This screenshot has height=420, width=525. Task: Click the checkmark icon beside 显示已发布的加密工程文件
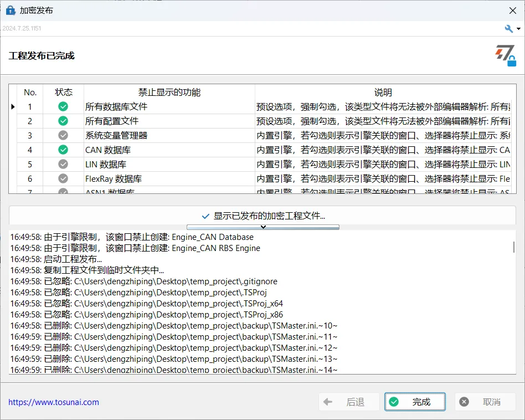click(x=205, y=217)
